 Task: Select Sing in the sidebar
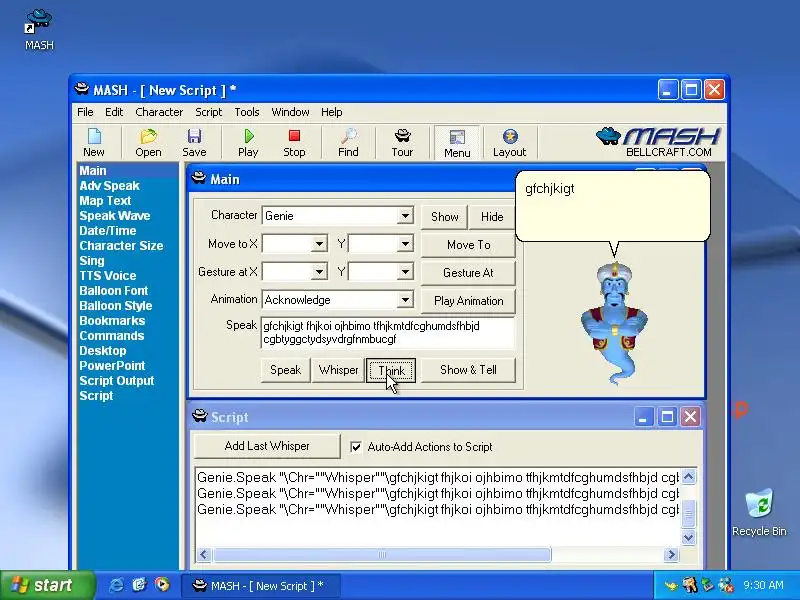[92, 261]
